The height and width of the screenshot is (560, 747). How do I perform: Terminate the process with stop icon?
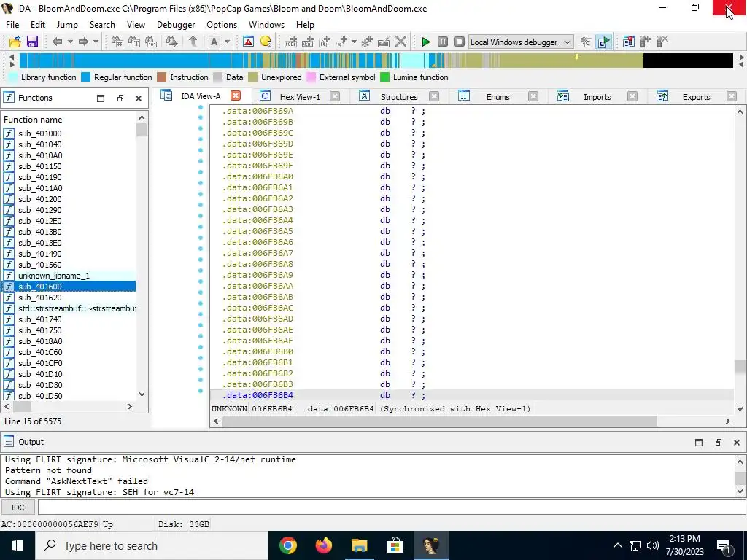pos(460,42)
